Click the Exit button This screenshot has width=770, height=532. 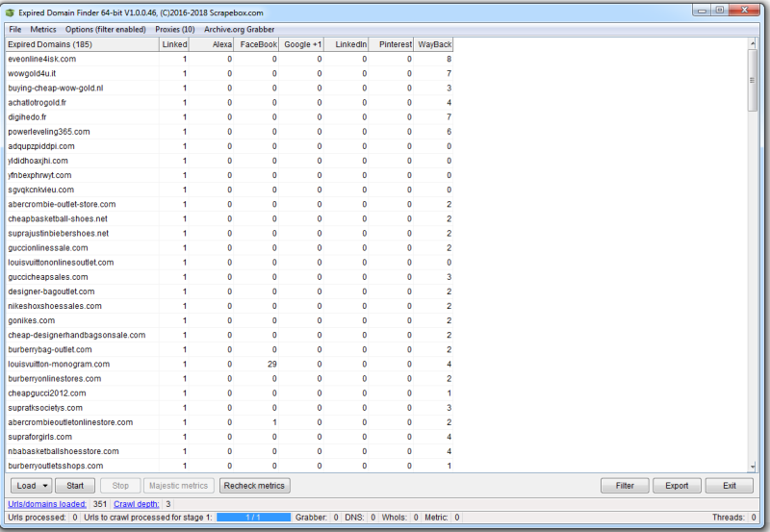pos(730,486)
